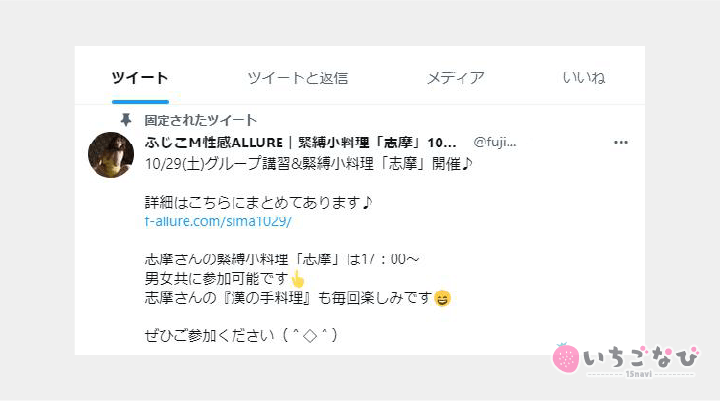Click the 15navi caption under logo
720x401 pixels.
click(638, 374)
